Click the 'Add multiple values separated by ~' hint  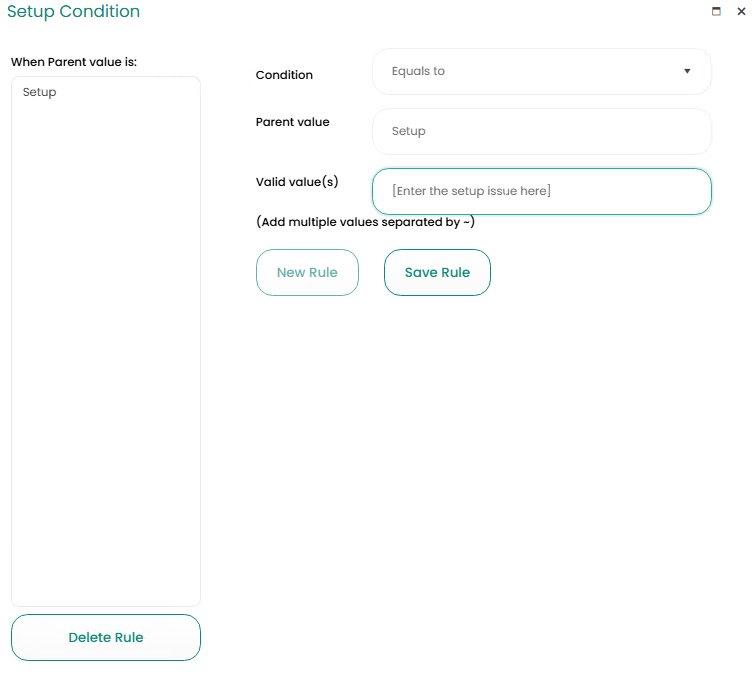(365, 222)
